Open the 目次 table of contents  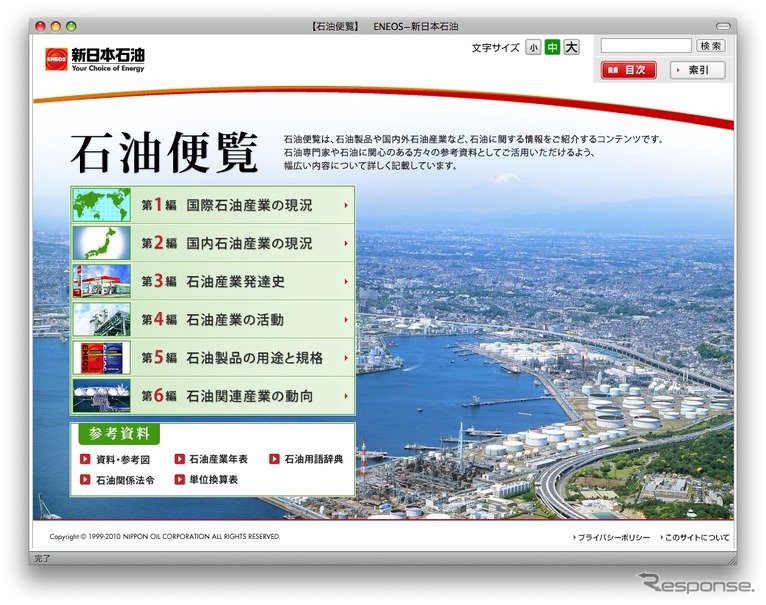[x=628, y=70]
